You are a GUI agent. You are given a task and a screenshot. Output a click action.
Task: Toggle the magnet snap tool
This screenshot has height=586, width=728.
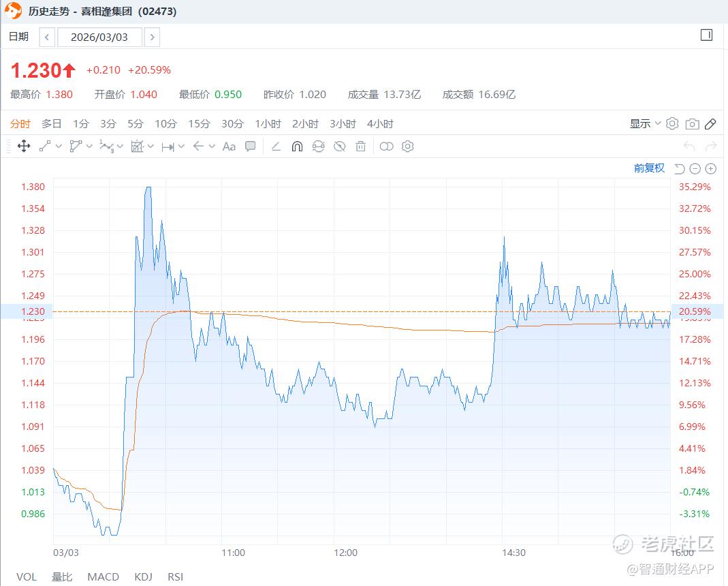[297, 146]
